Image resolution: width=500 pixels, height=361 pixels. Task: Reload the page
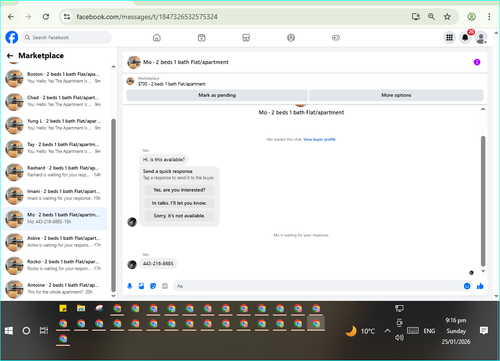click(x=46, y=17)
